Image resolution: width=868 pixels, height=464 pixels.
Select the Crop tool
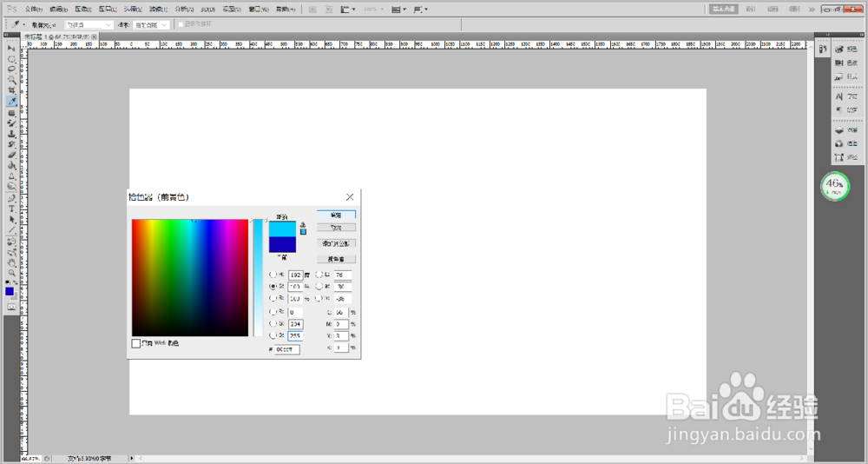tap(11, 90)
